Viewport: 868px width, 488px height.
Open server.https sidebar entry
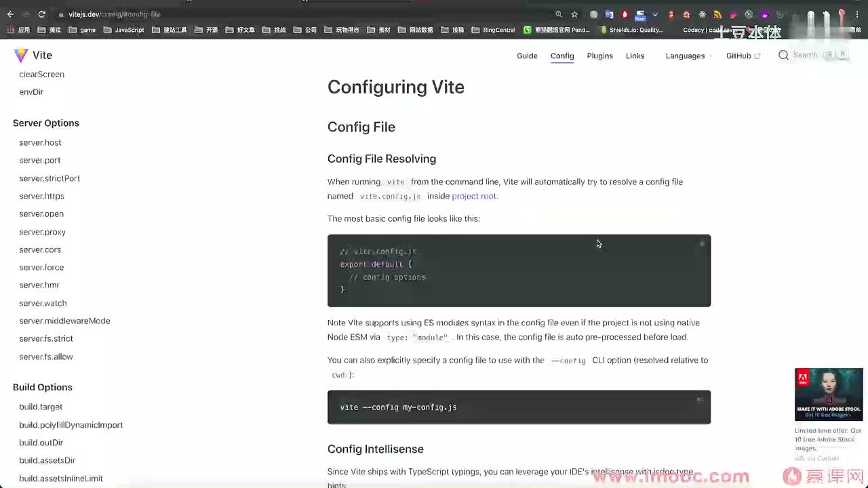click(x=41, y=196)
